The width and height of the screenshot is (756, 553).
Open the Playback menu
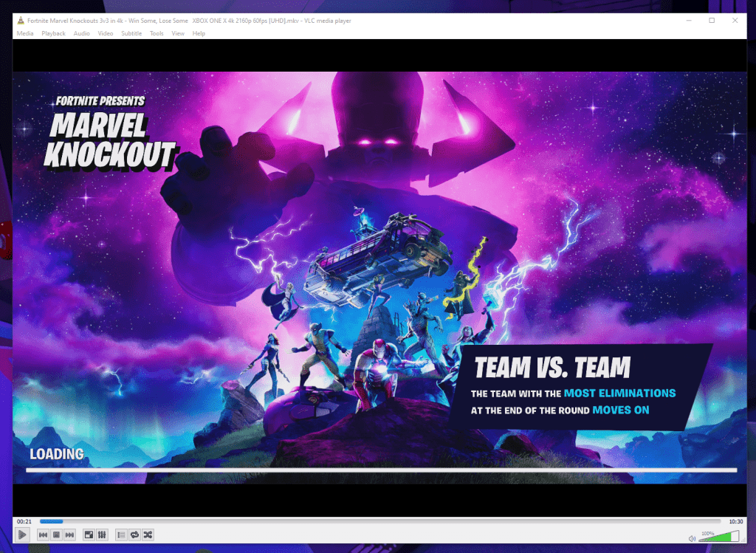point(53,33)
